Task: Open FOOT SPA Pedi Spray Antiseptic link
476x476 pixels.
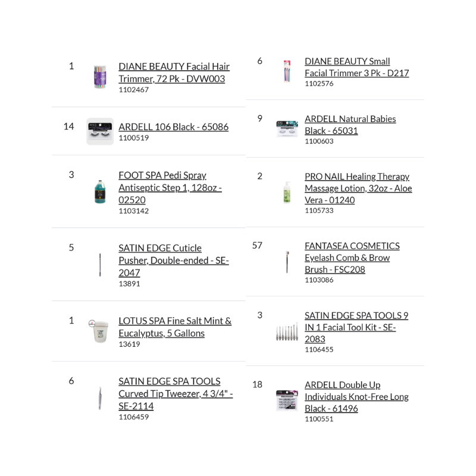Action: pyautogui.click(x=170, y=187)
